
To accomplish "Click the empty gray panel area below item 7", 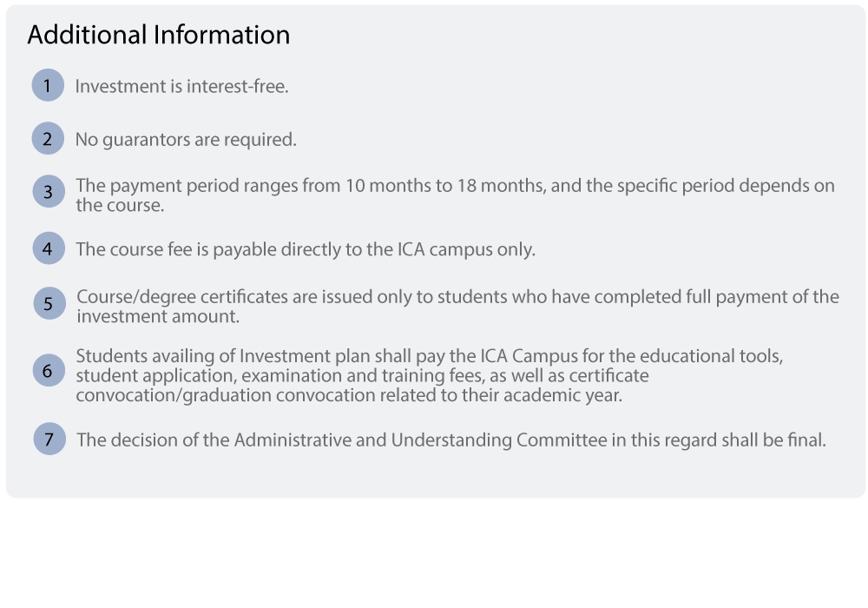I will 435,476.
